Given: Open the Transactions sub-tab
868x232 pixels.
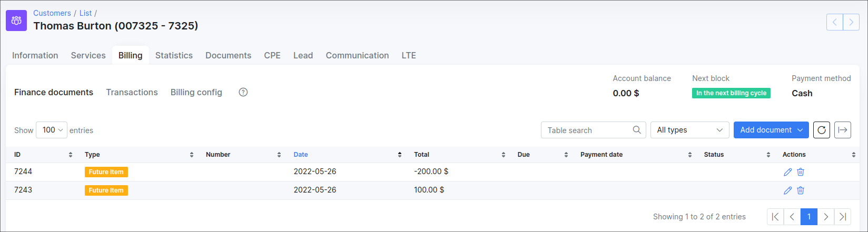Looking at the screenshot, I should 132,92.
